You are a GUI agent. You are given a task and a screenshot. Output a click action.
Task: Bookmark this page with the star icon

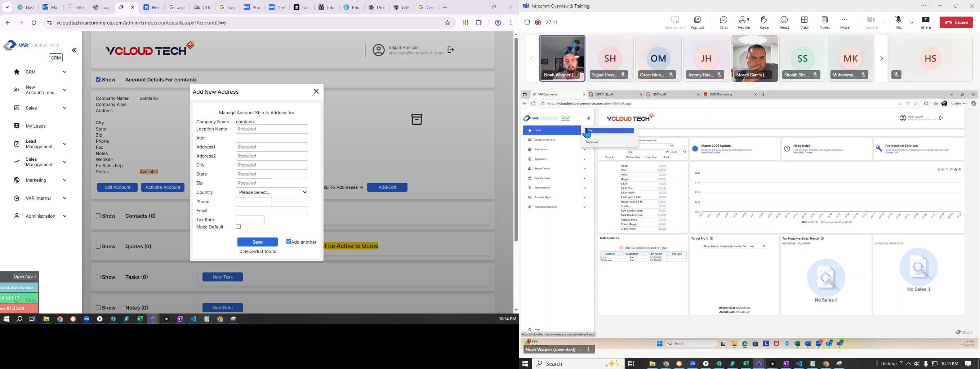[x=447, y=23]
